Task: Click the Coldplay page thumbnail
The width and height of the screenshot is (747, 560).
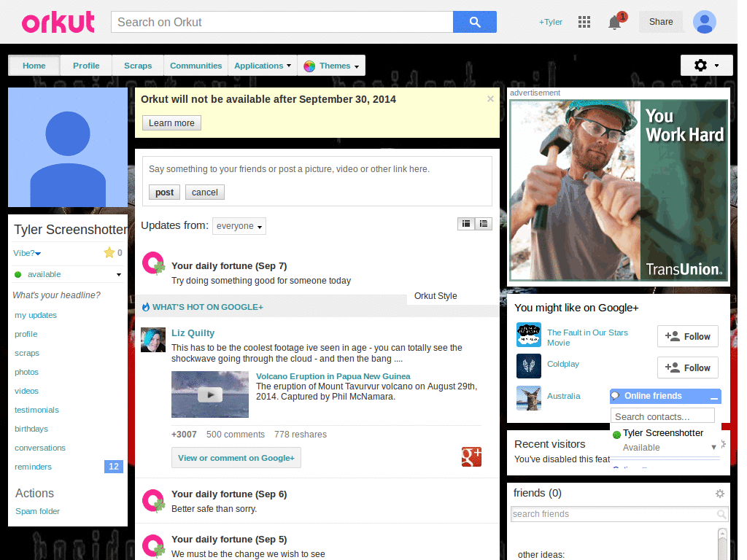Action: click(529, 366)
